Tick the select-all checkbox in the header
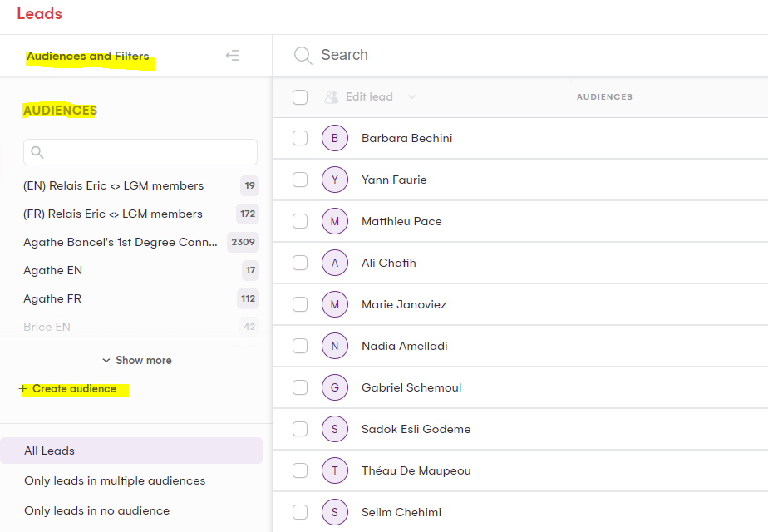The width and height of the screenshot is (768, 532). [300, 97]
